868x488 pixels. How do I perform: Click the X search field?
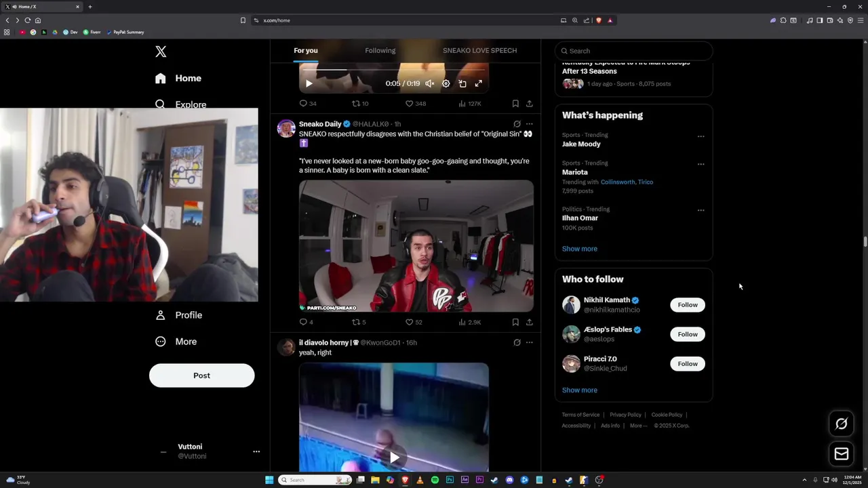tap(634, 51)
